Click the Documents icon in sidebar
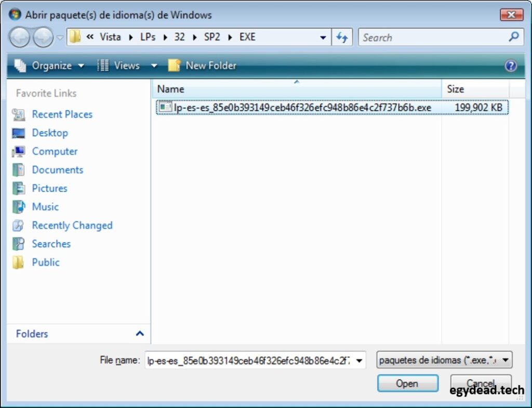 (18, 170)
